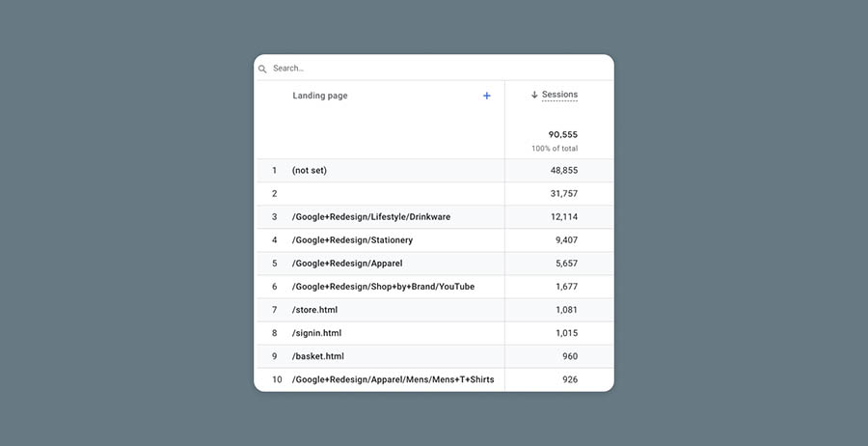Click the 90,555 total sessions value

562,135
